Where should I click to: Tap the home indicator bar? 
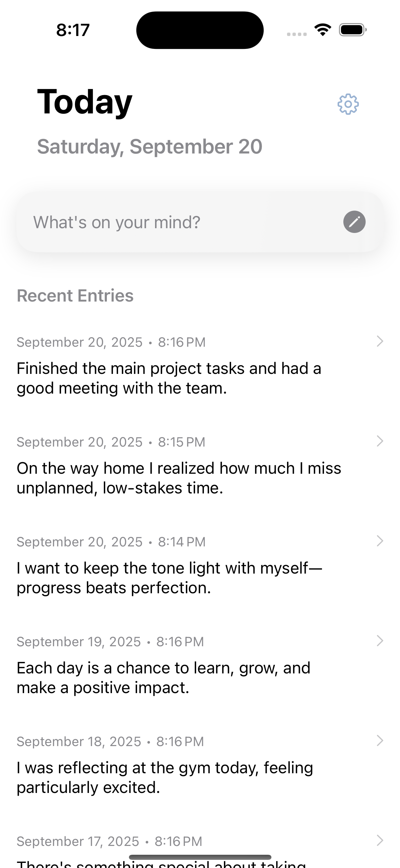[200, 857]
